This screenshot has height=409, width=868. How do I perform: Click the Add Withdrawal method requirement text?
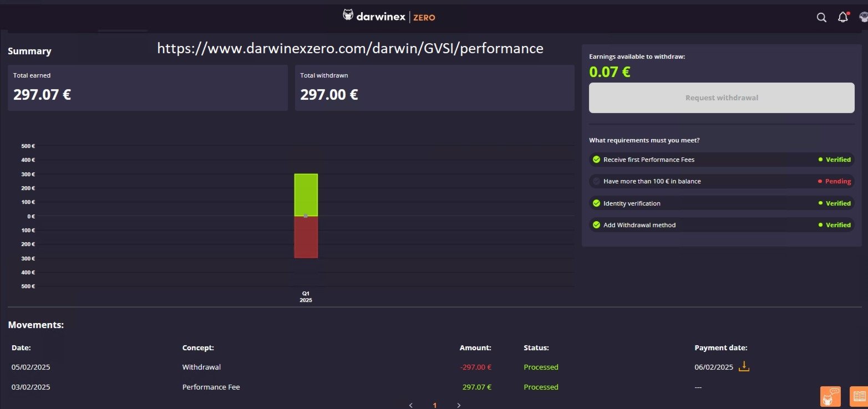point(639,225)
